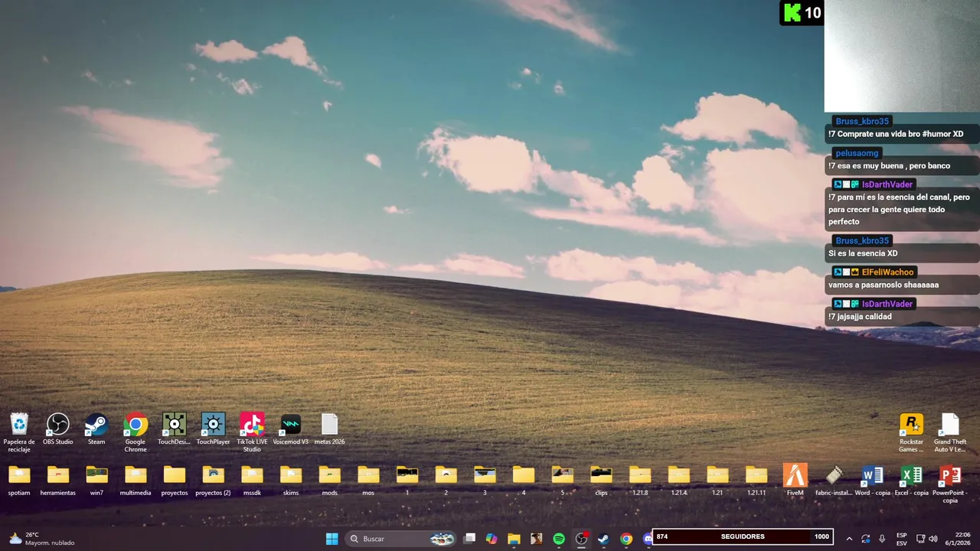The image size is (980, 551).
Task: Select the win7 folder
Action: click(96, 481)
